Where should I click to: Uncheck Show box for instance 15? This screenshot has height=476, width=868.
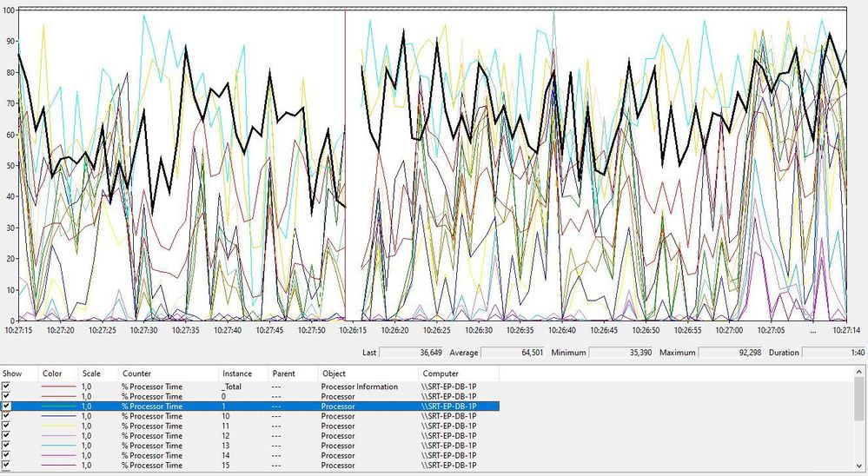6,465
